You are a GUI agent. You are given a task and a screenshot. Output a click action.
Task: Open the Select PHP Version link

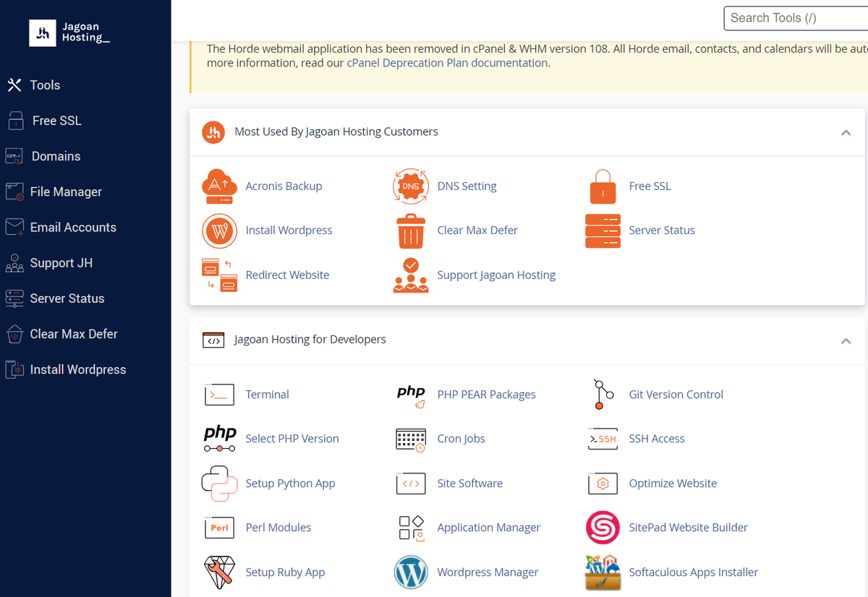292,439
